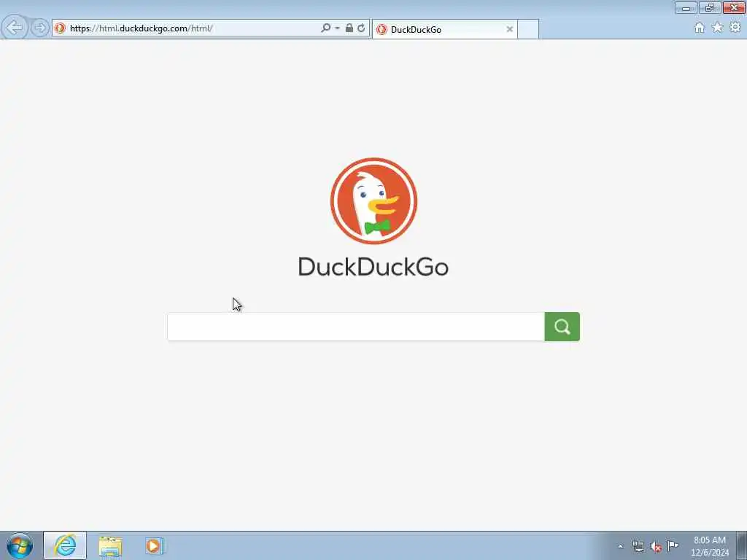Click the Home icon in toolbar
This screenshot has width=747, height=560.
pyautogui.click(x=699, y=28)
